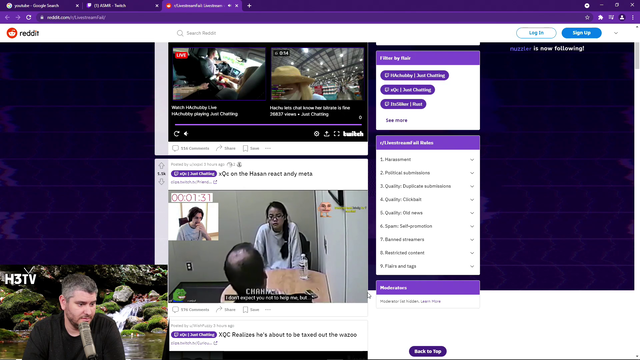Expand rule 4 Quality: Clickbait
The width and height of the screenshot is (640, 360).
(427, 200)
